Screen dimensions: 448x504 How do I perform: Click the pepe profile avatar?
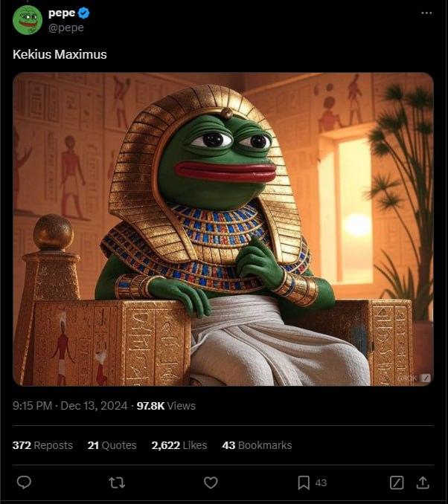click(28, 20)
